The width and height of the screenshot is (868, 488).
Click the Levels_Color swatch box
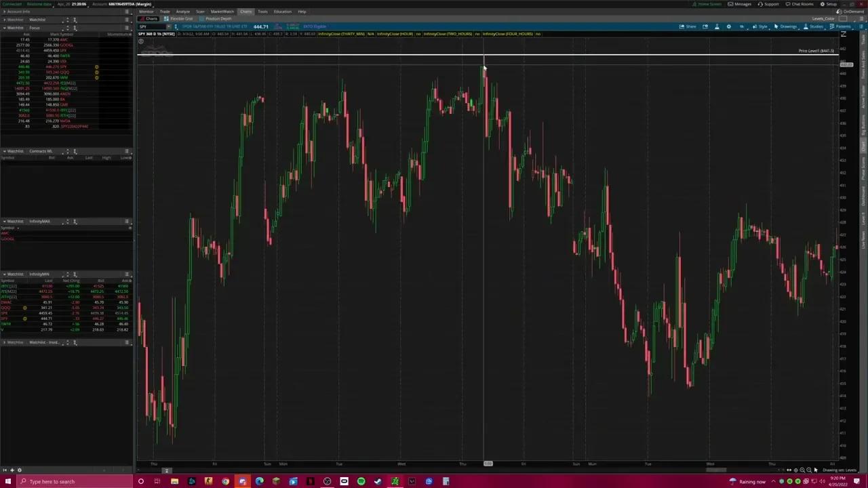click(842, 19)
